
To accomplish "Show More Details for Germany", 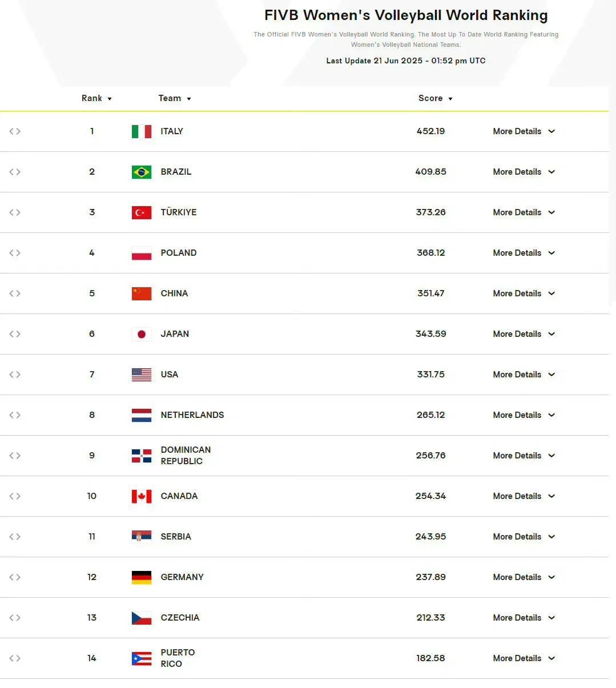I will coord(524,577).
